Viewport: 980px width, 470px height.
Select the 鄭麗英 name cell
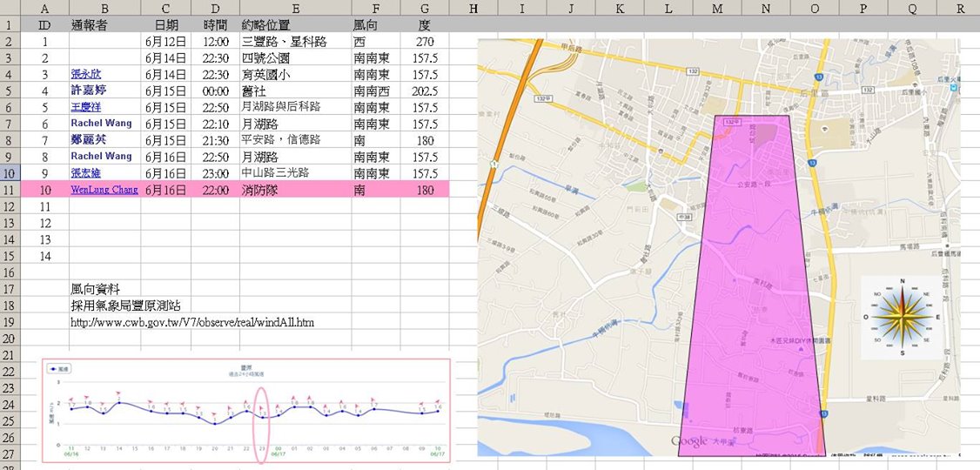tap(105, 141)
